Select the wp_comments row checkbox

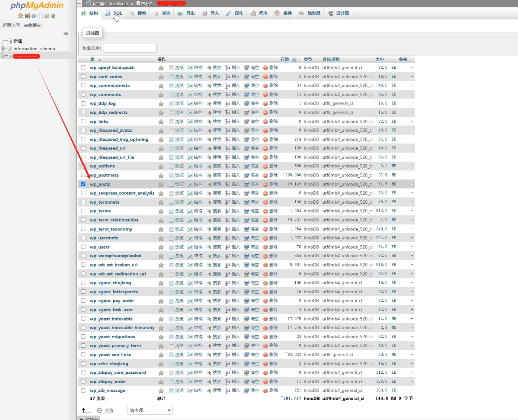click(83, 94)
